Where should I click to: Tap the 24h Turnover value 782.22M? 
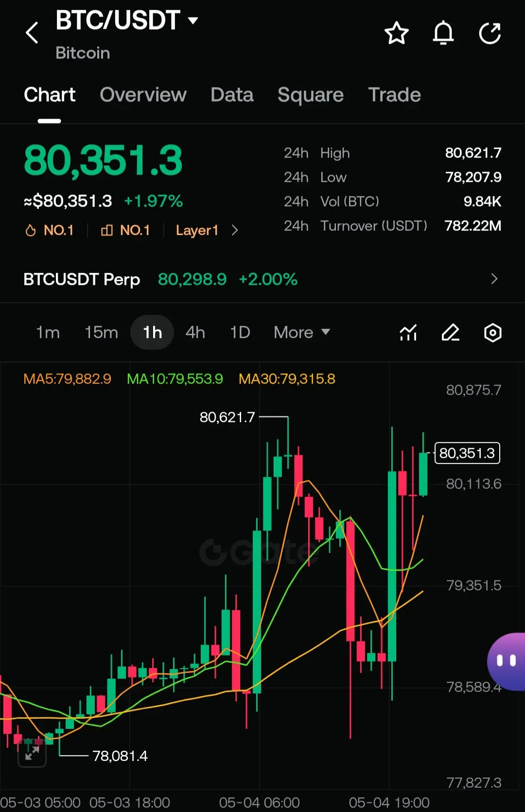click(472, 226)
